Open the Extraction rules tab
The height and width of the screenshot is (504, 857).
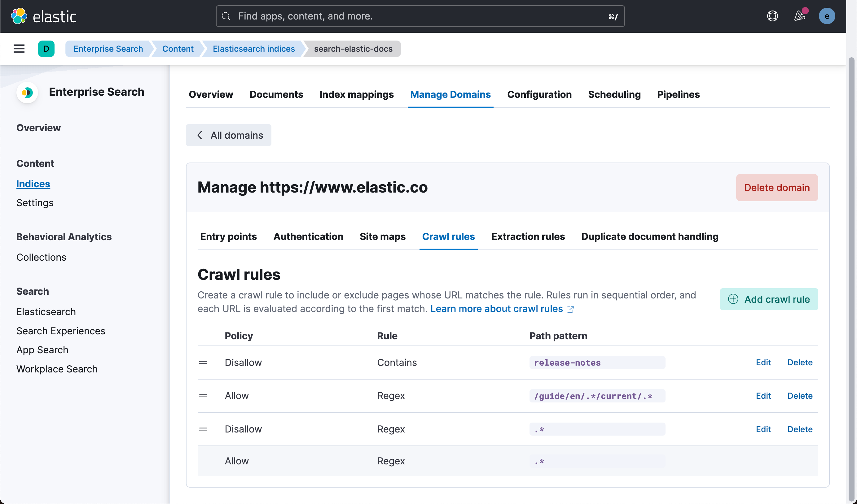[528, 237]
